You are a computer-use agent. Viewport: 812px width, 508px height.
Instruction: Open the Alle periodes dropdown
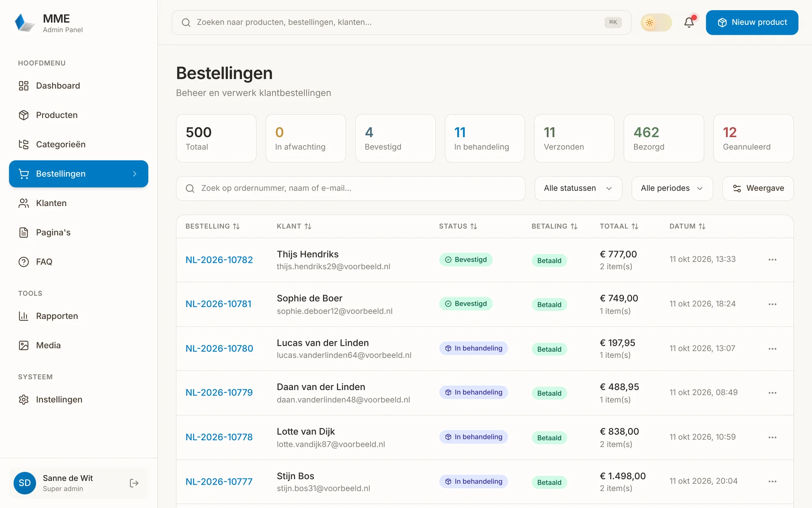click(x=672, y=188)
